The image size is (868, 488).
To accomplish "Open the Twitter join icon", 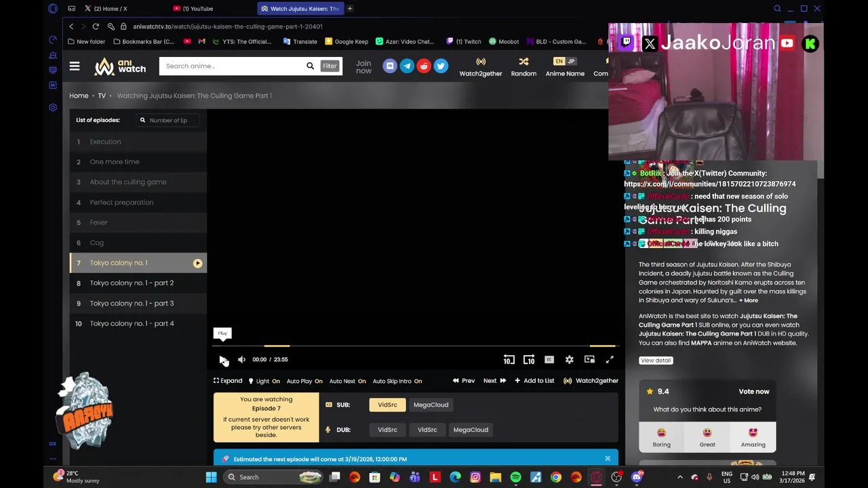I will 441,66.
